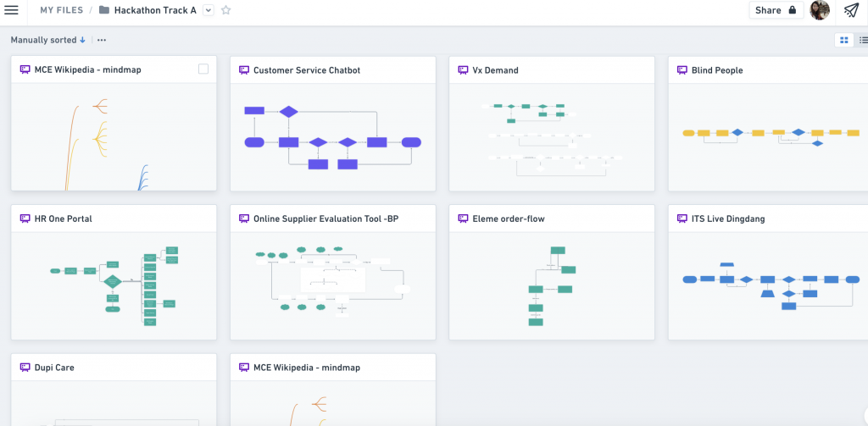Click the board icon beside Blind People
868x426 pixels.
682,69
